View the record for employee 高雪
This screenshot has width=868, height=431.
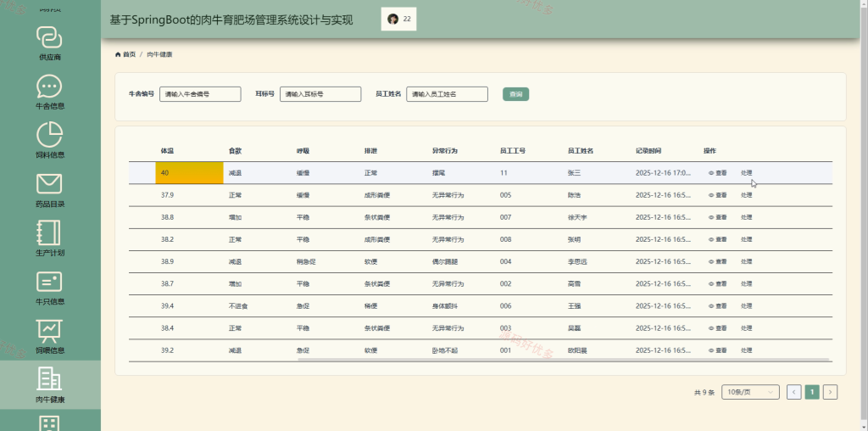click(x=717, y=283)
